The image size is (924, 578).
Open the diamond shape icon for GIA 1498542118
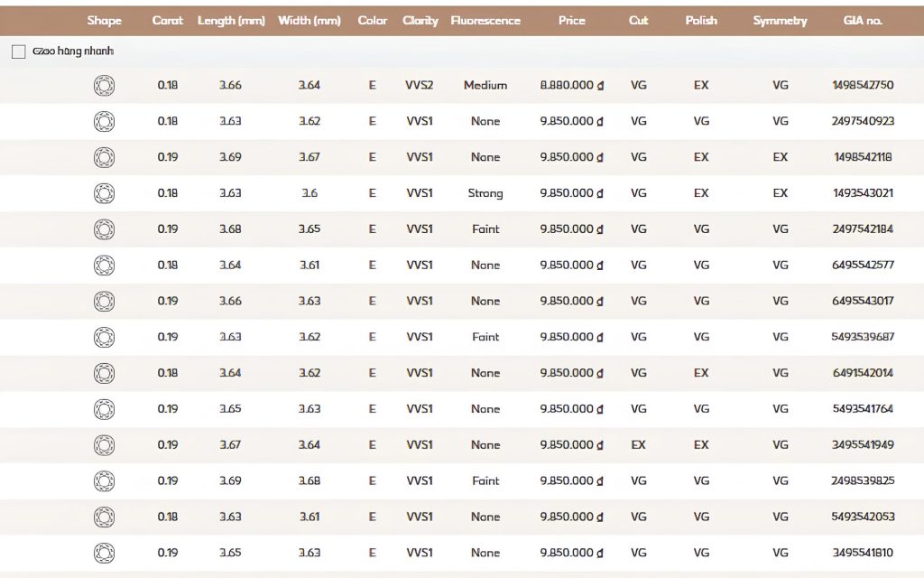[x=105, y=157]
